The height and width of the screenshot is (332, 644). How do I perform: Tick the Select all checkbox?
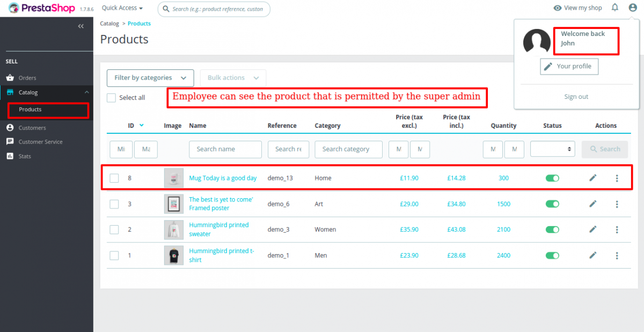pos(111,98)
